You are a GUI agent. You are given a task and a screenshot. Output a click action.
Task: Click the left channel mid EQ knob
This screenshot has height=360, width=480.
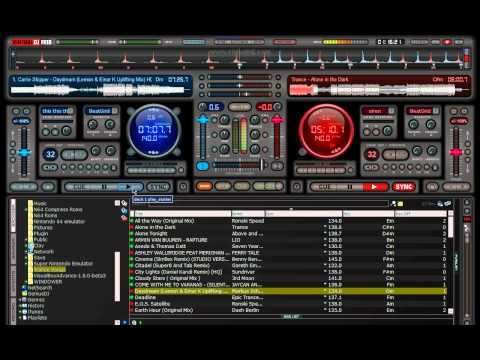tap(224, 134)
